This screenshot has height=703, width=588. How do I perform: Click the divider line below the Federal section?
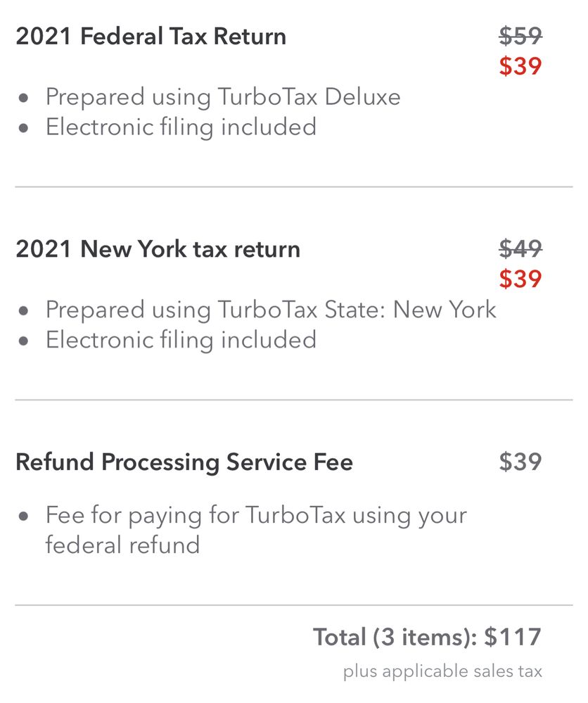tap(294, 187)
